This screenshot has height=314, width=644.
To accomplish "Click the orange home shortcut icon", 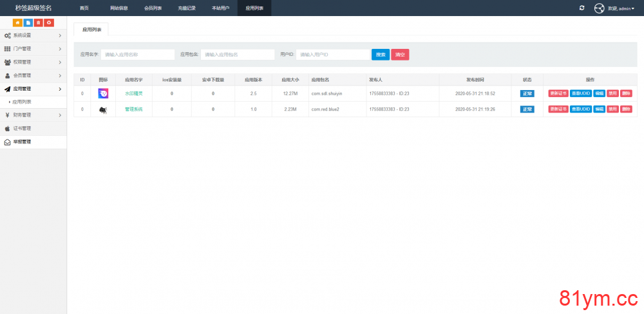I will pos(17,23).
